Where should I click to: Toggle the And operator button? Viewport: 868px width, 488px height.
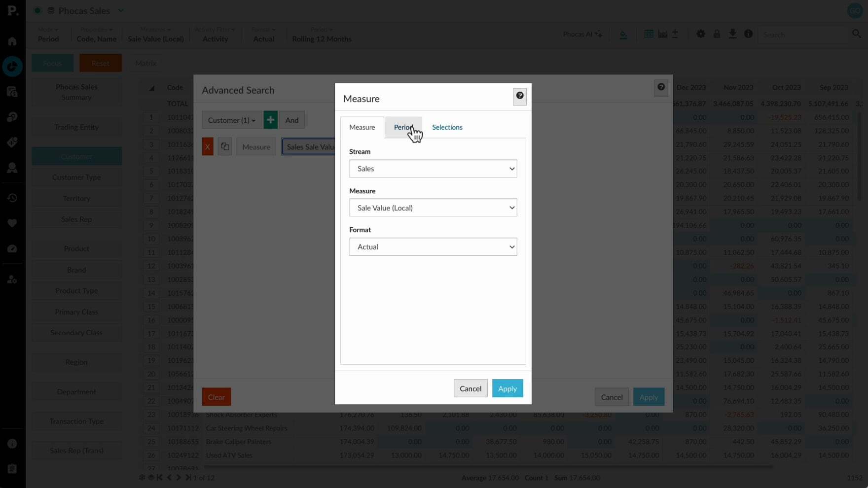(291, 120)
